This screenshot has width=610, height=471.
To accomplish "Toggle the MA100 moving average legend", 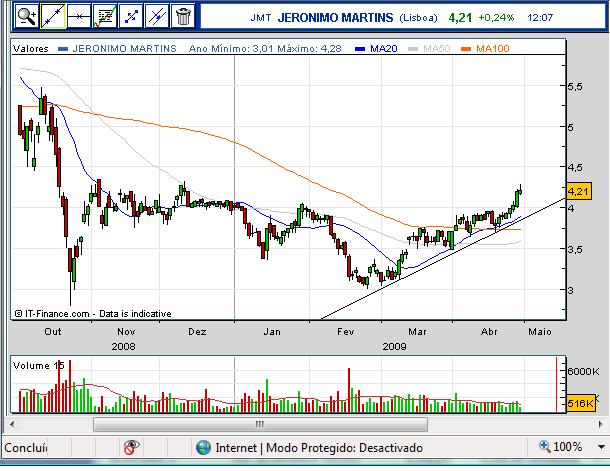I will [485, 49].
